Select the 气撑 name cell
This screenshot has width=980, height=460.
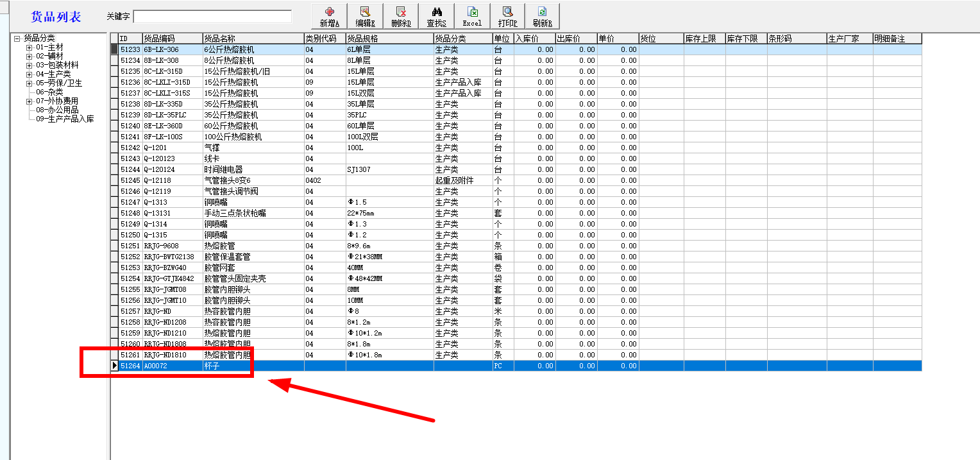[253, 148]
